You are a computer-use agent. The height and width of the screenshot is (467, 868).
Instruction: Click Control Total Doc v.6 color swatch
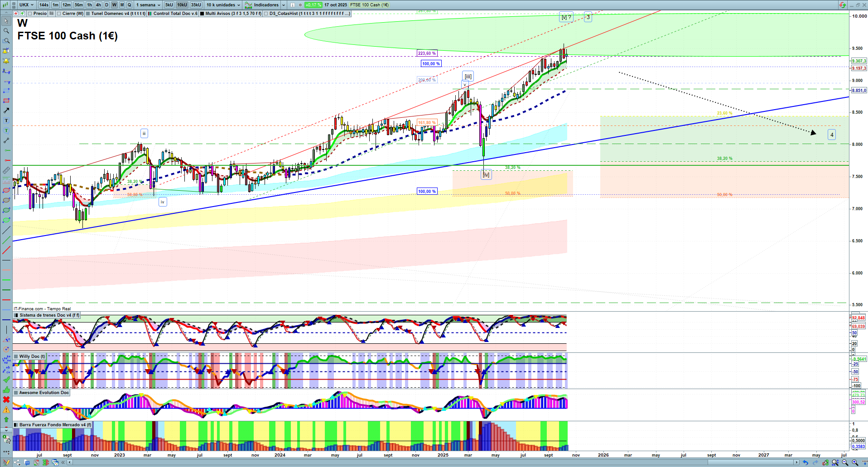pos(150,14)
